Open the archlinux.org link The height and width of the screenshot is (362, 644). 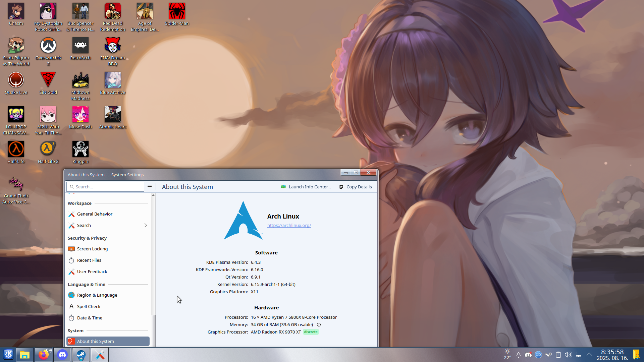pyautogui.click(x=289, y=226)
